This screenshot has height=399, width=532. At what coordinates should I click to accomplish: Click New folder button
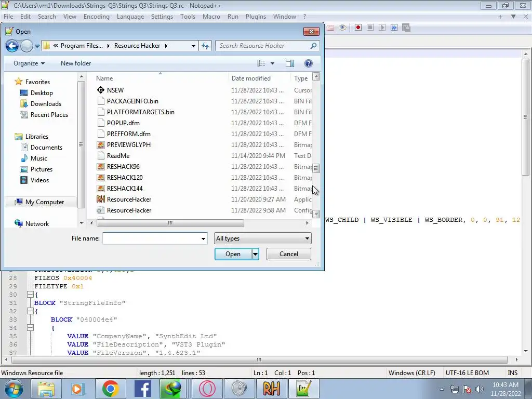tap(76, 63)
